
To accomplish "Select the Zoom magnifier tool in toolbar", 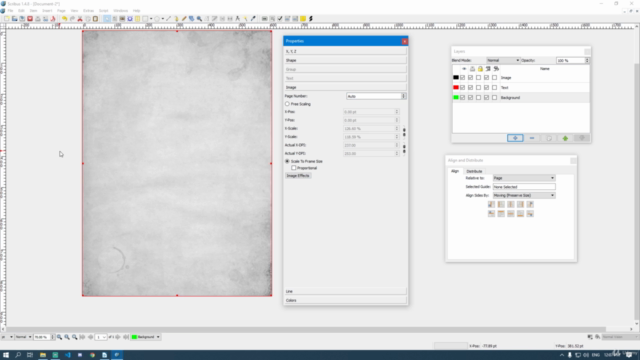I will tap(199, 19).
